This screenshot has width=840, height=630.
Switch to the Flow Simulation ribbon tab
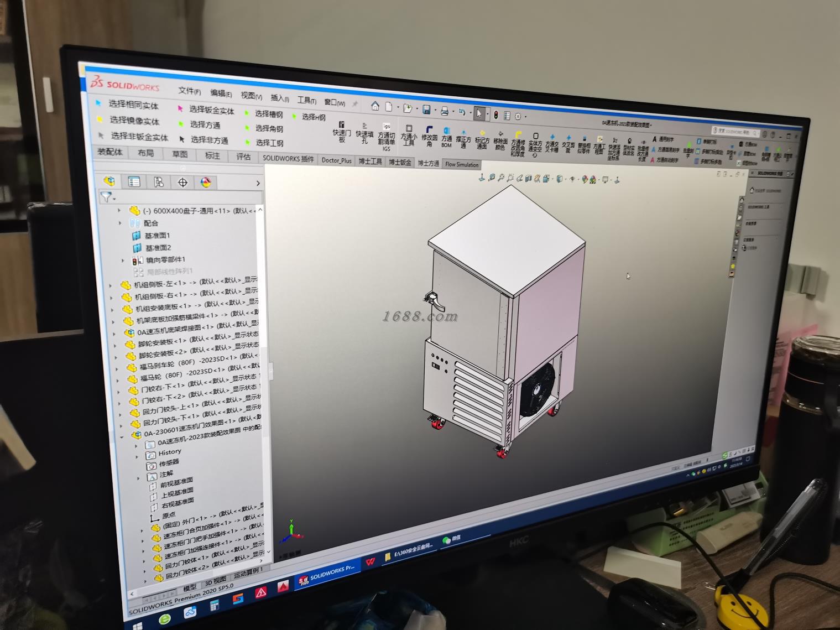(462, 164)
